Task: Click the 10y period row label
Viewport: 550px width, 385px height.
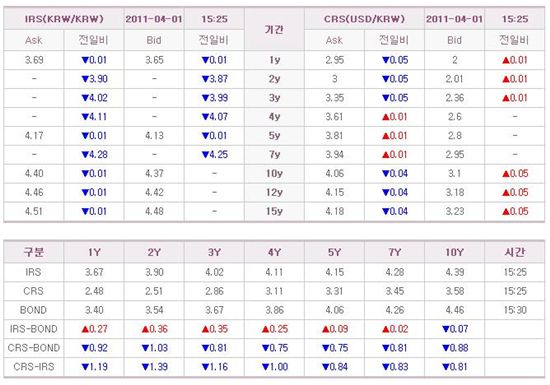Action: pos(274,173)
